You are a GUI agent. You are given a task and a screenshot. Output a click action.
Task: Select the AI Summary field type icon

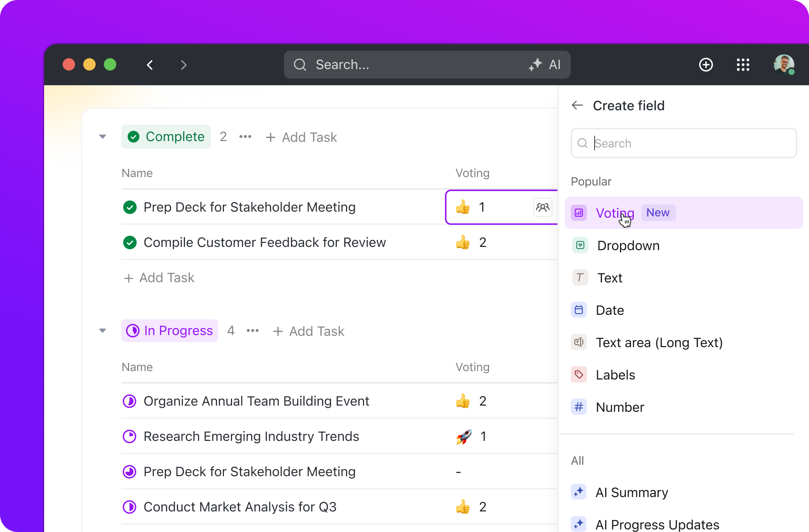(x=579, y=492)
